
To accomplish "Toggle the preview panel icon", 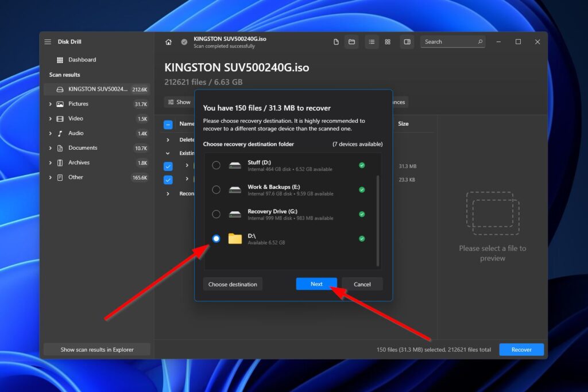I will [407, 41].
